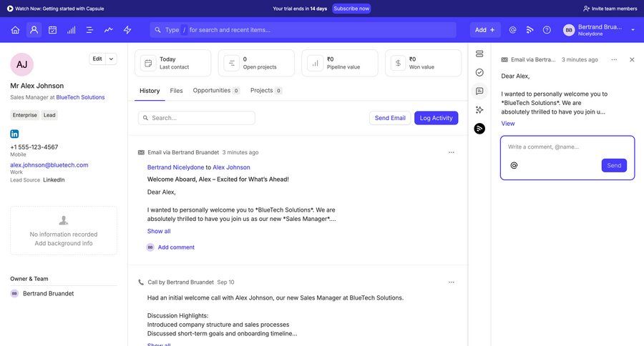
Task: Focus the global search bar
Action: [303, 30]
